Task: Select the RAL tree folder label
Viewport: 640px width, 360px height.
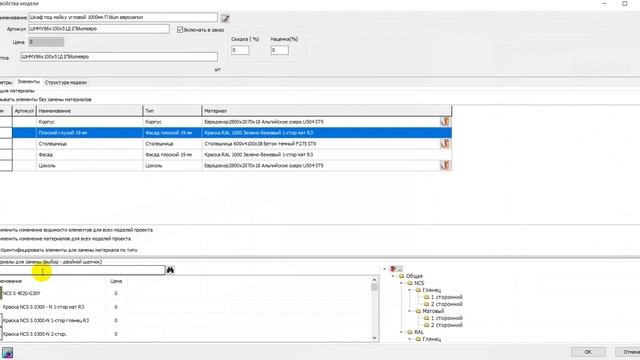Action: coord(419,332)
